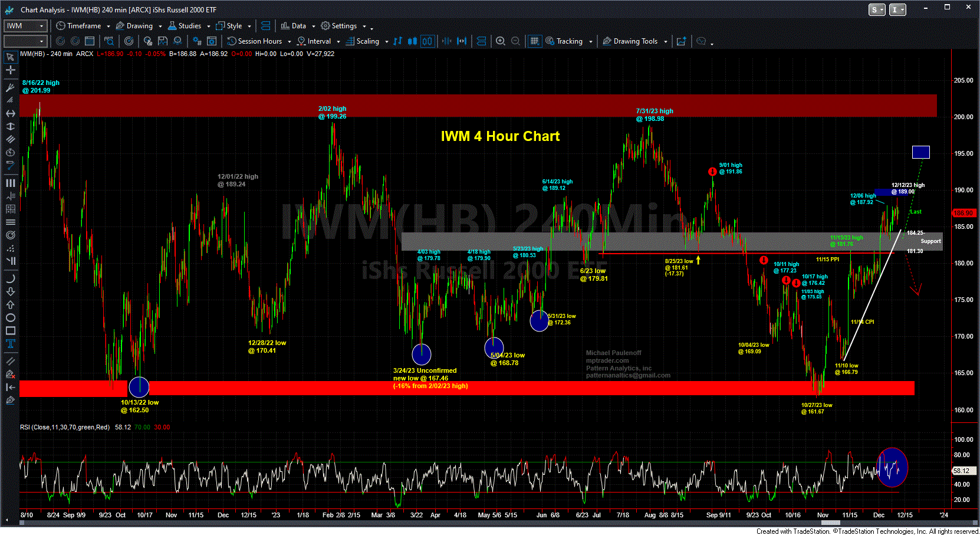Open the empty second-row combo box
The image size is (980, 535).
pos(25,41)
